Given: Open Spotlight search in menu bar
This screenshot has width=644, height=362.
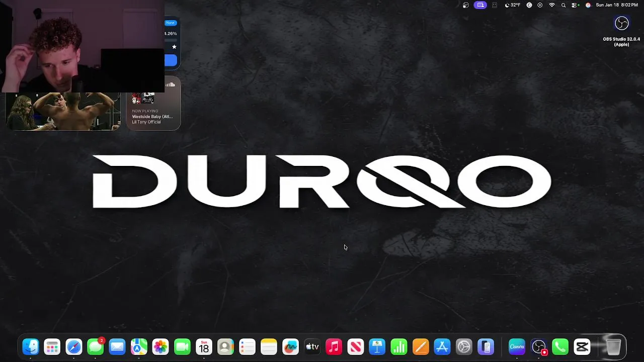Looking at the screenshot, I should click(x=563, y=5).
